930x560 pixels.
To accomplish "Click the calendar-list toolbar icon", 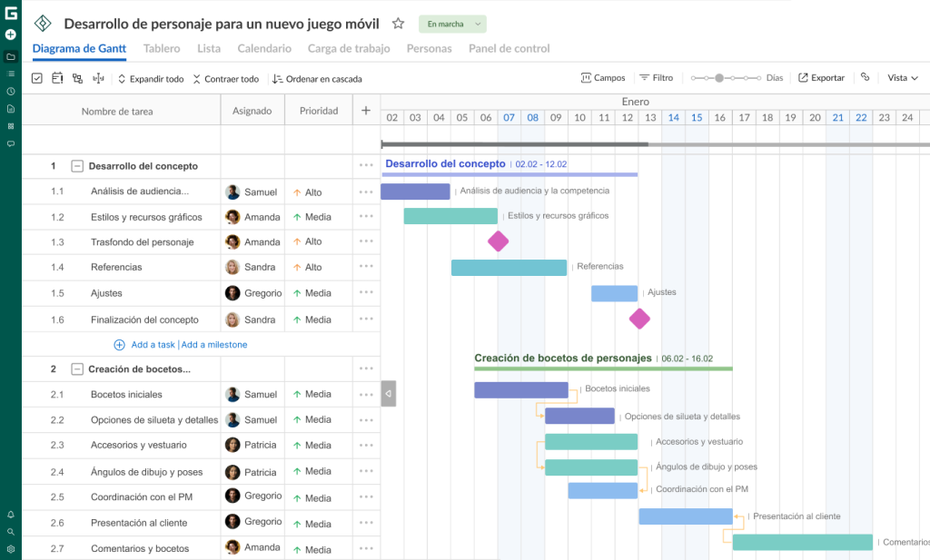I will (x=57, y=78).
